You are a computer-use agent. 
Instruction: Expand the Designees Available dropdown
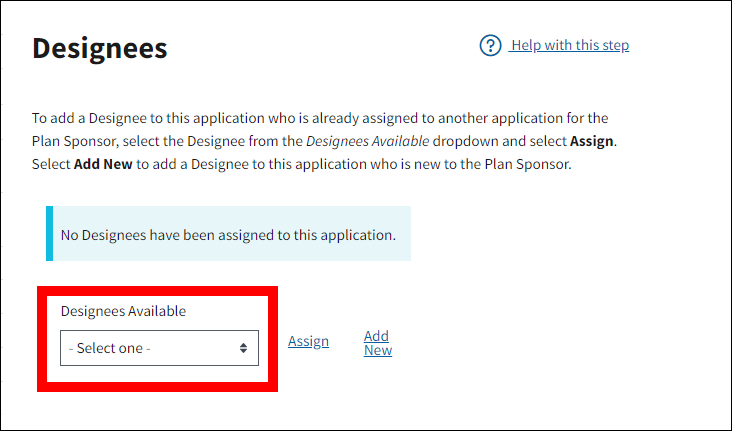[x=159, y=348]
